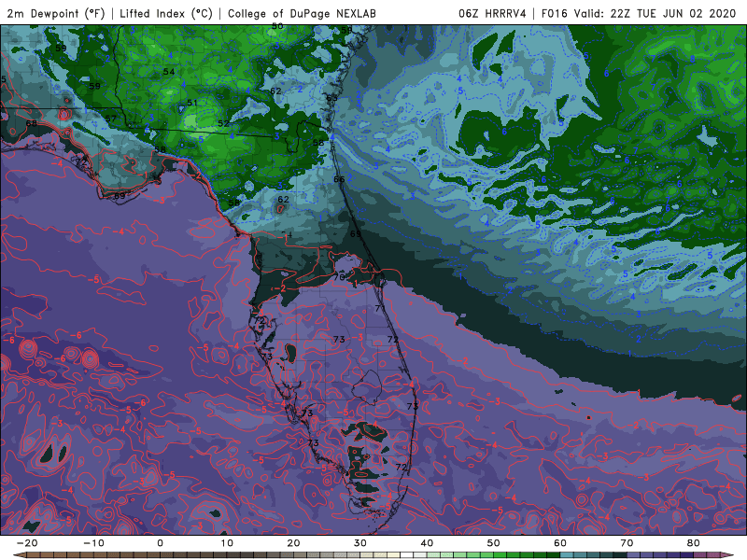Click the 50 label on the color scale
The height and width of the screenshot is (560, 747).
coord(494,543)
